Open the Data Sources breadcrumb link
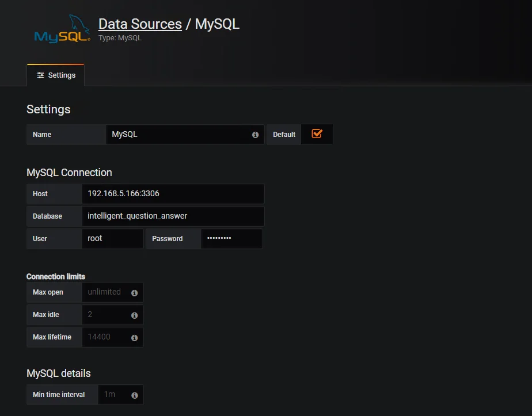Viewport: 532px width, 416px height. (x=140, y=24)
